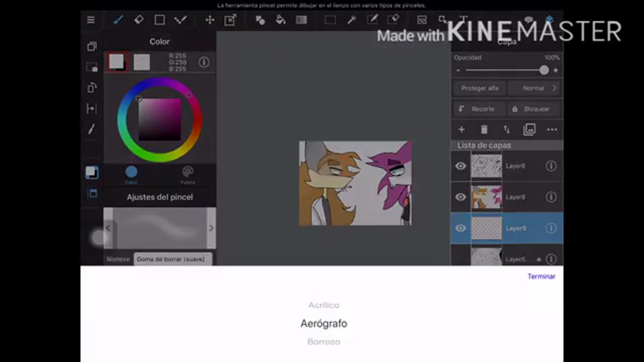The image size is (644, 362).
Task: Choose Aerógrafo in the brush type picker
Action: coord(324,323)
